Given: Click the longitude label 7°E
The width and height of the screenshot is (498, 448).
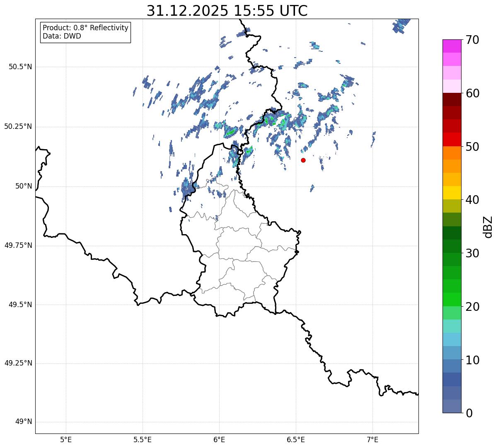Looking at the screenshot, I should (373, 439).
